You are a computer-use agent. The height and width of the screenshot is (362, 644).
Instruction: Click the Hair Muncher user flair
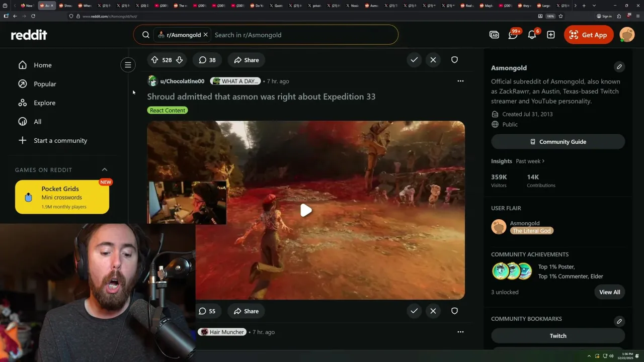tap(222, 332)
